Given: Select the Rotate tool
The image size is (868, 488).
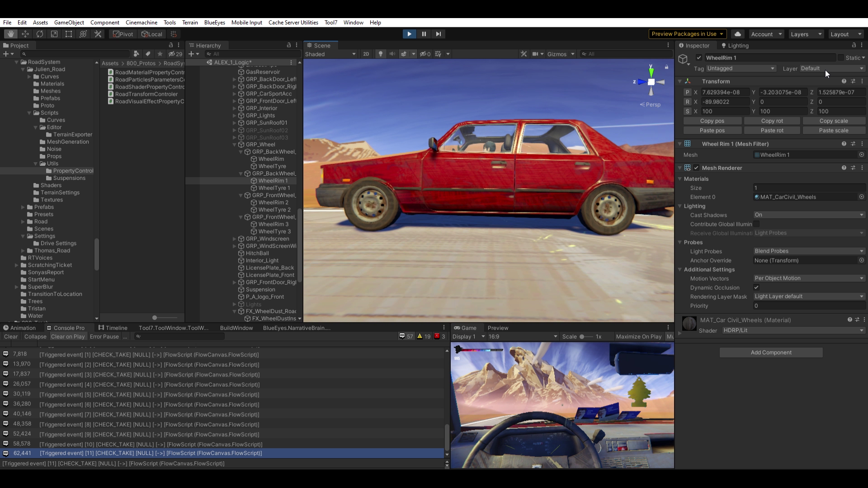Looking at the screenshot, I should 40,34.
